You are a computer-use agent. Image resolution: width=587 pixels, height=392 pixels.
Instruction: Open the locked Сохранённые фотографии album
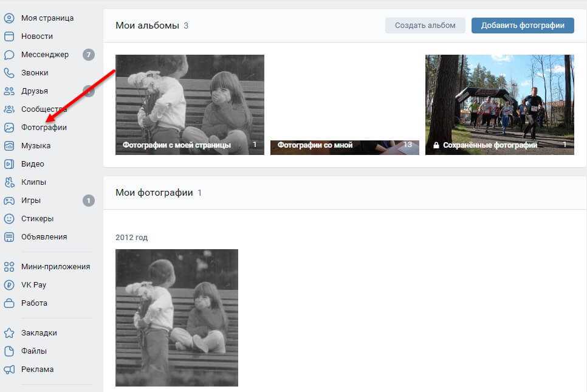pos(499,105)
